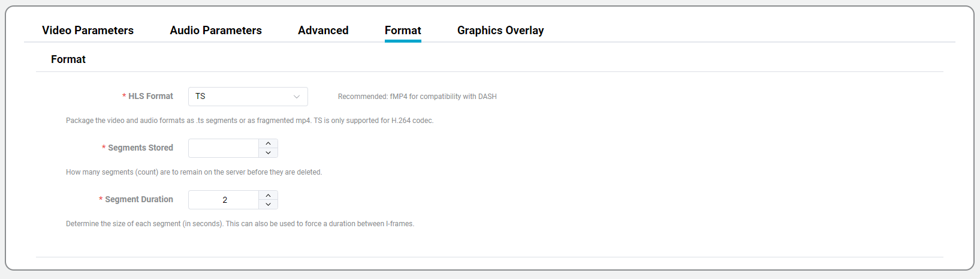Open the Audio Parameters tab
Screen dimensions: 980x279
pos(216,31)
